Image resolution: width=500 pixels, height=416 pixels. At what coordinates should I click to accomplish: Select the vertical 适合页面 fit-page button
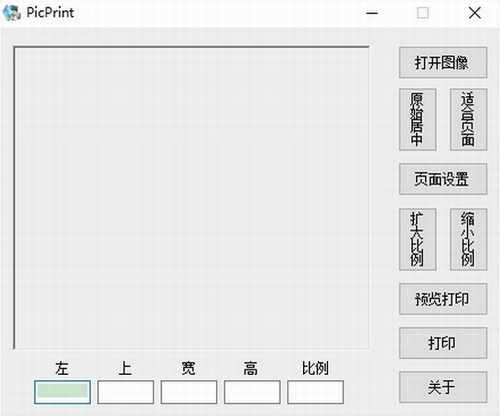468,119
